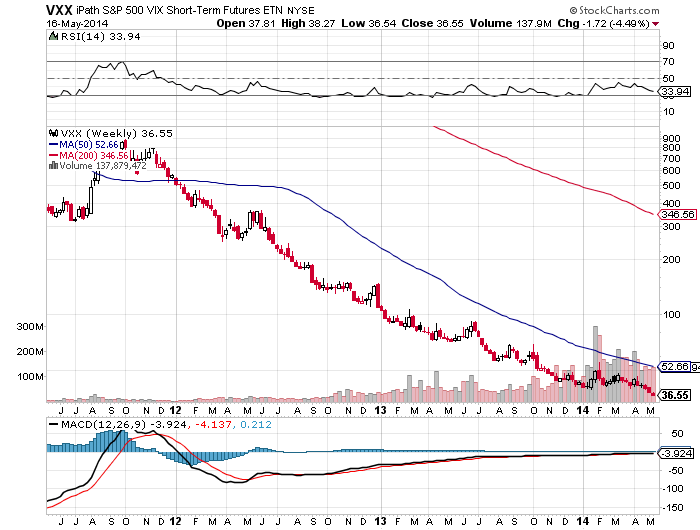The height and width of the screenshot is (530, 700).
Task: Click year 12 on the price panel time axis
Action: pos(175,410)
